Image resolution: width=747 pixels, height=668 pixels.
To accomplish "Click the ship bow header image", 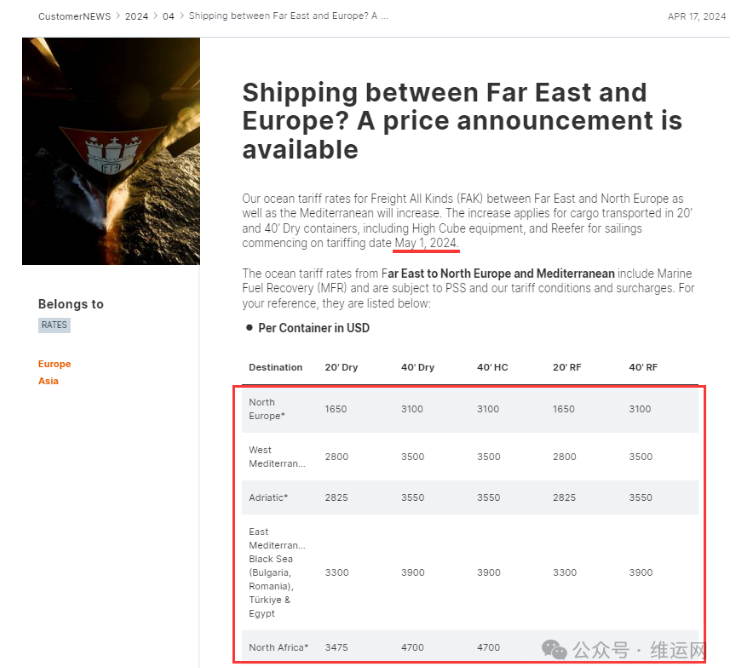I will (x=111, y=151).
